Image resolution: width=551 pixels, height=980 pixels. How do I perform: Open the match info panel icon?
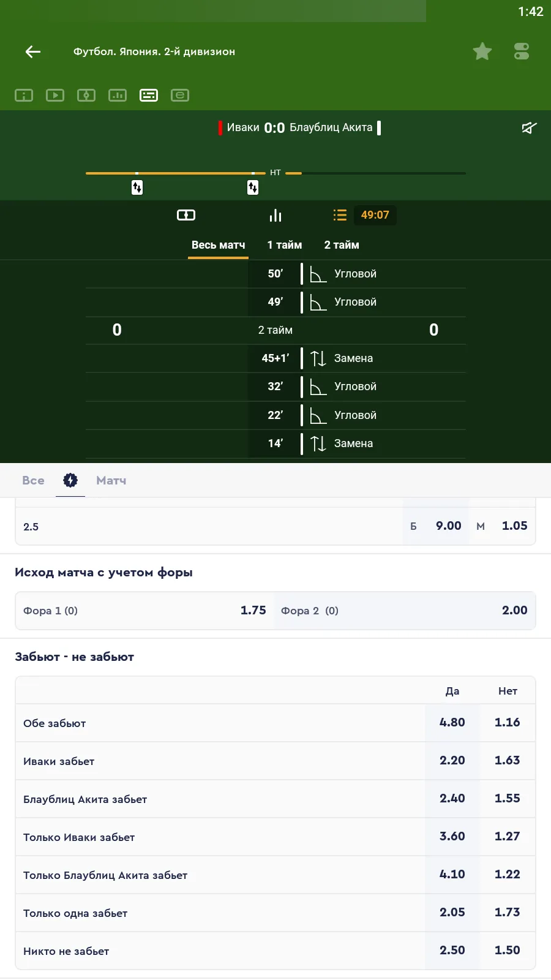pos(24,96)
